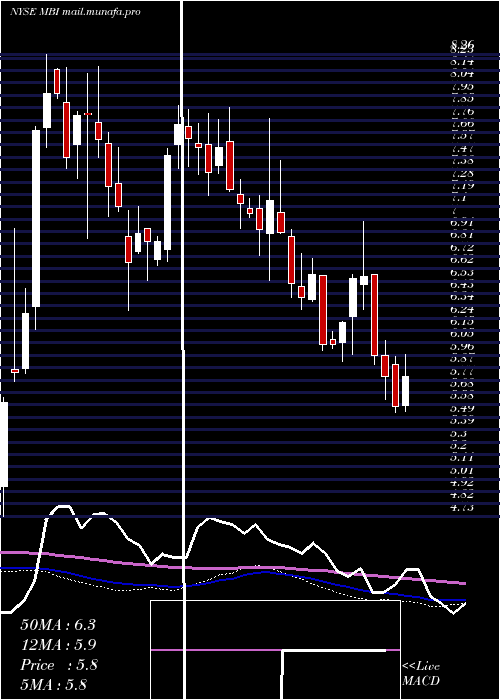
Task: Click the 'Price : 5.8' readout
Action: coord(58,665)
